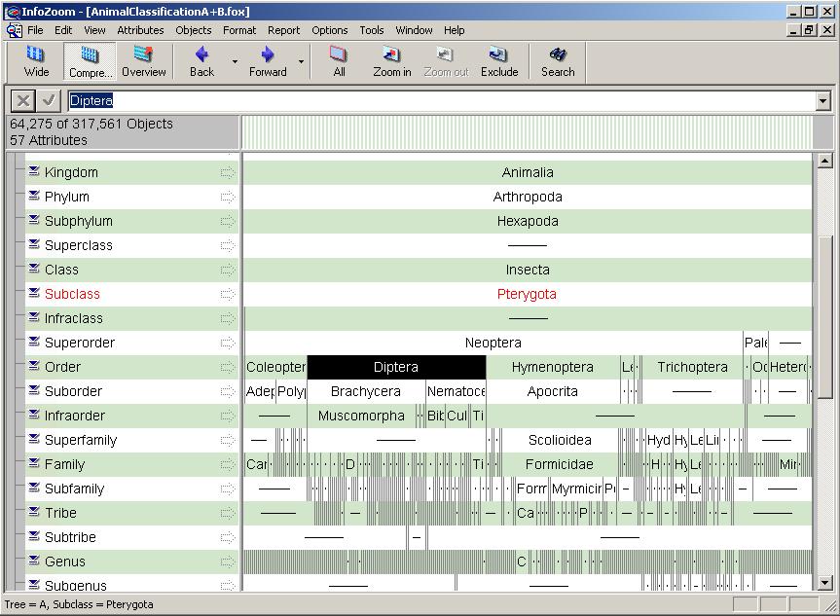Switch to Wide view mode
The image size is (840, 616).
[36, 60]
